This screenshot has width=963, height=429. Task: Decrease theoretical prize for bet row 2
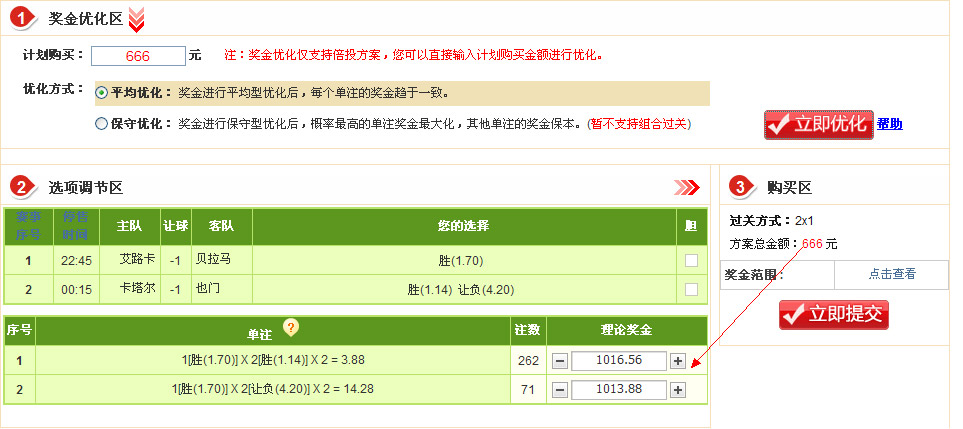click(561, 389)
